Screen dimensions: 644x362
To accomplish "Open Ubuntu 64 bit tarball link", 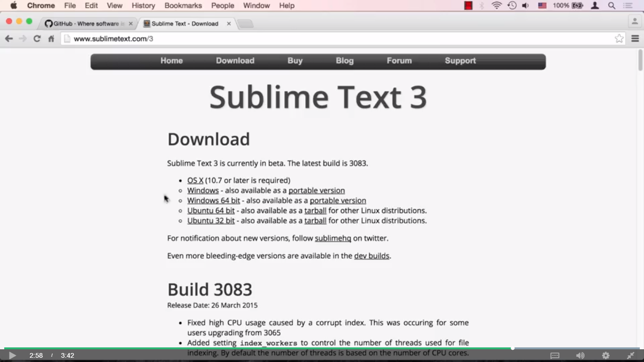I will (315, 211).
